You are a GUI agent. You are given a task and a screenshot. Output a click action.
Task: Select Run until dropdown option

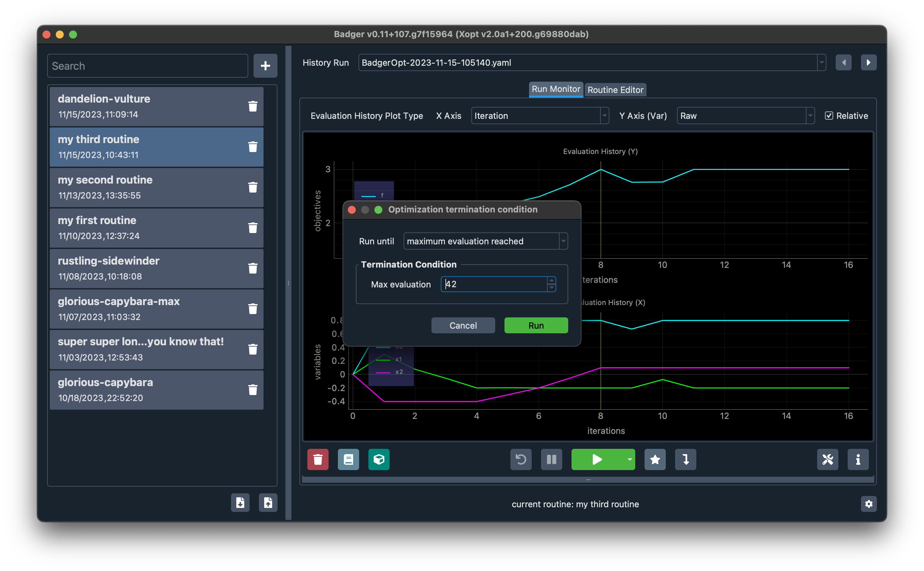coord(485,241)
